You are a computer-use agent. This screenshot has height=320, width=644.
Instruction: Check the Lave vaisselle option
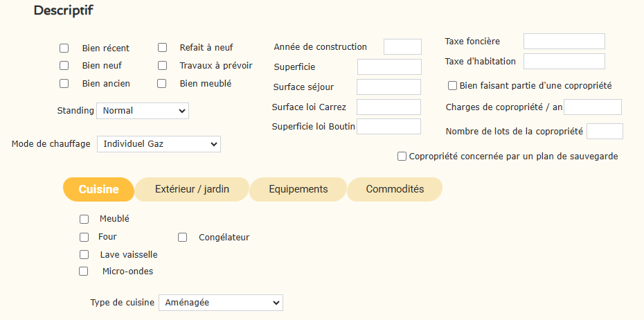point(84,255)
